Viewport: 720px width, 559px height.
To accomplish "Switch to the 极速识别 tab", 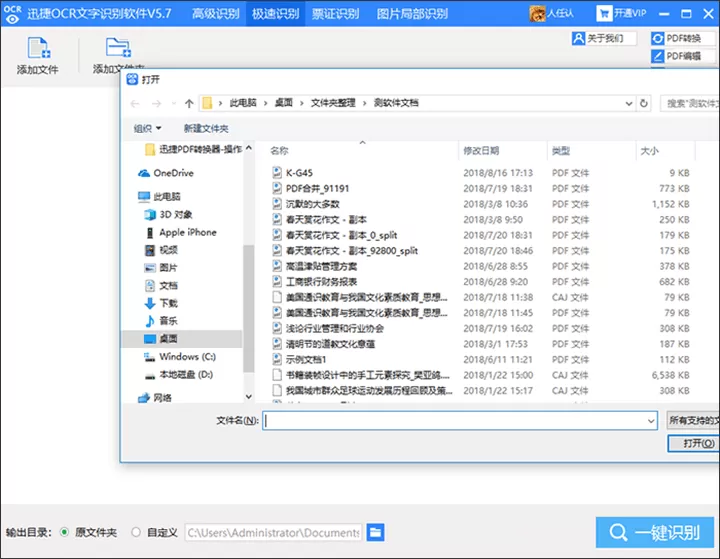I will point(275,13).
